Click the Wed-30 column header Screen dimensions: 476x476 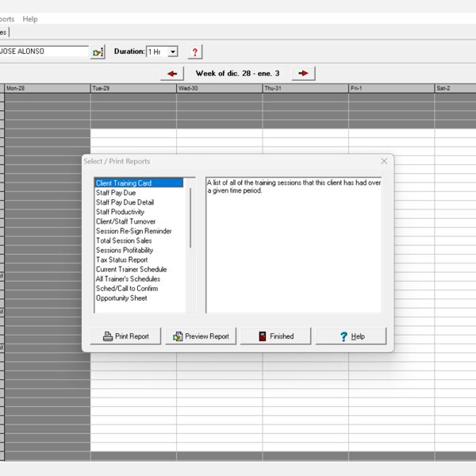click(x=219, y=88)
